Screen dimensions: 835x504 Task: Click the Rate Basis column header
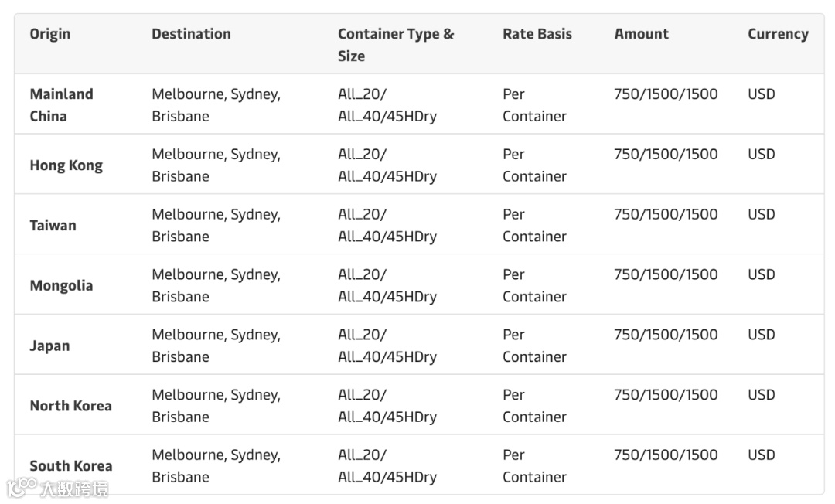[537, 34]
